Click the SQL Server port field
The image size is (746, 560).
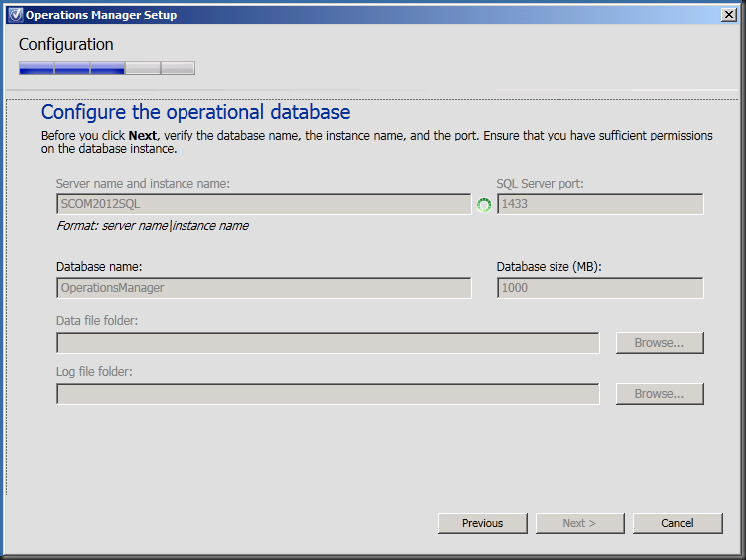[599, 204]
